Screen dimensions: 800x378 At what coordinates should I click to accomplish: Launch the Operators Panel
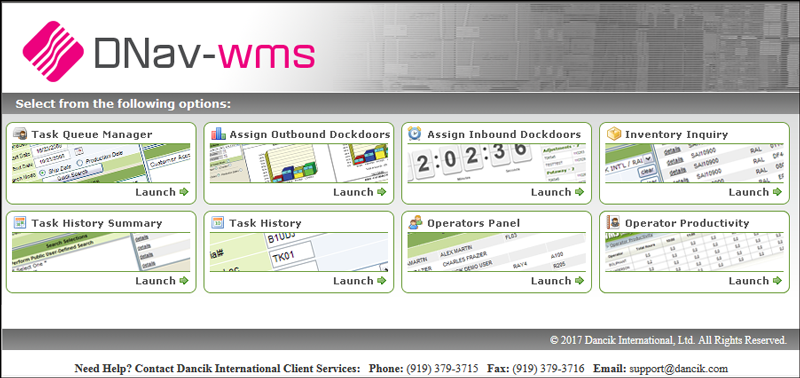click(557, 281)
